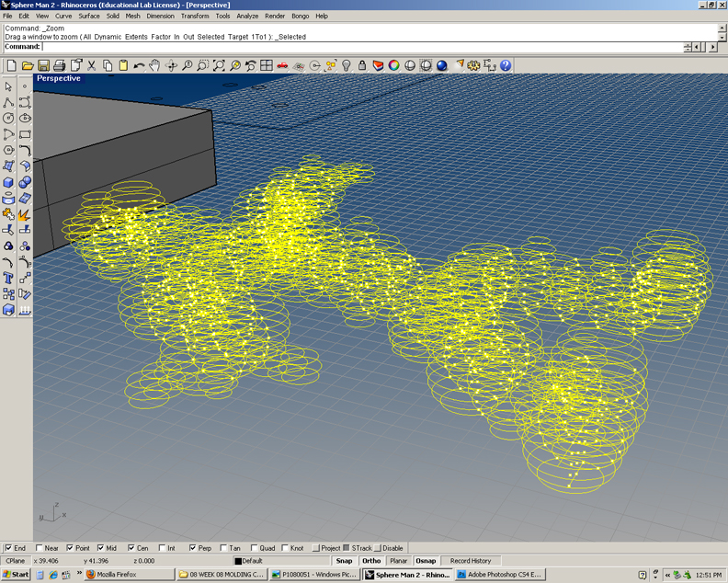Click the 4-viewport layout icon

(267, 65)
